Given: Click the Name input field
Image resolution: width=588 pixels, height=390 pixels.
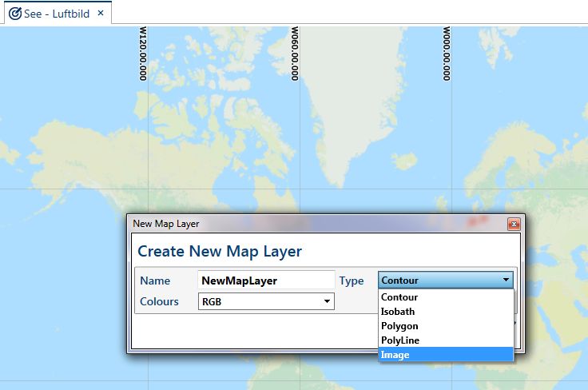Looking at the screenshot, I should (x=266, y=281).
